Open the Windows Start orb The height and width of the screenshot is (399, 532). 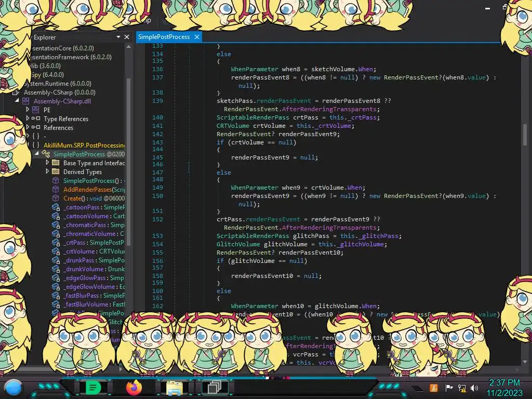click(13, 388)
